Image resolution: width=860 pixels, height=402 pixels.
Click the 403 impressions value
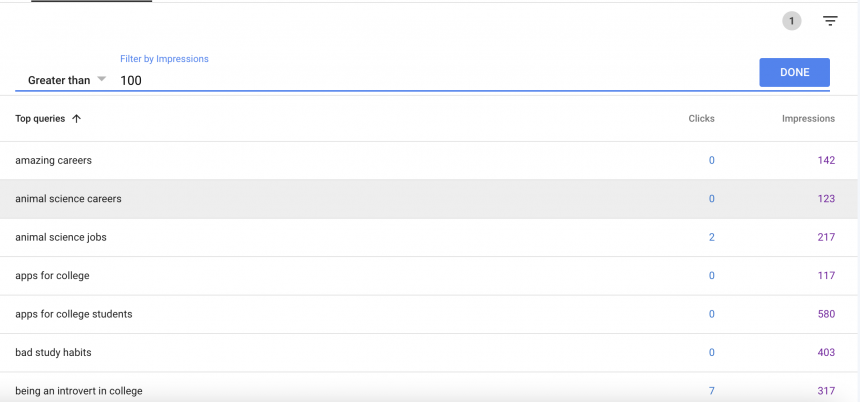pyautogui.click(x=825, y=353)
